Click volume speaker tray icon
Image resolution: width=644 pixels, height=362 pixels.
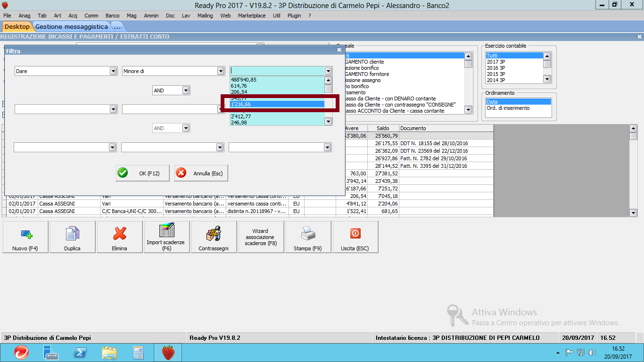(592, 352)
